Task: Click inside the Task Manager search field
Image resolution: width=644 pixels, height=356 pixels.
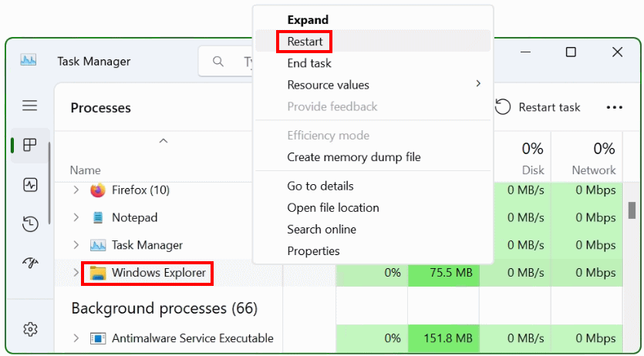Action: click(x=226, y=62)
